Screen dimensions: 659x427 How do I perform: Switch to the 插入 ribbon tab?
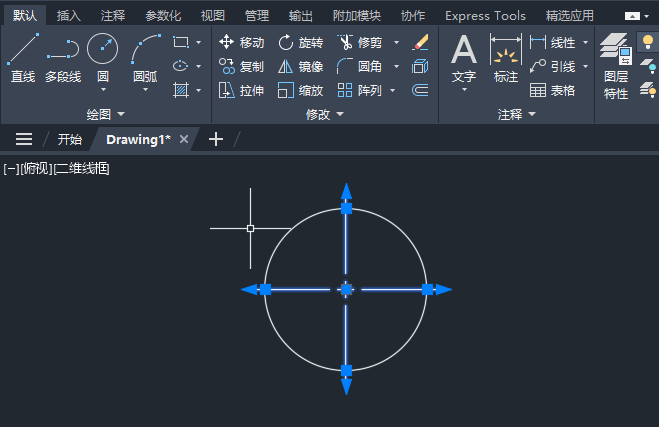click(69, 16)
